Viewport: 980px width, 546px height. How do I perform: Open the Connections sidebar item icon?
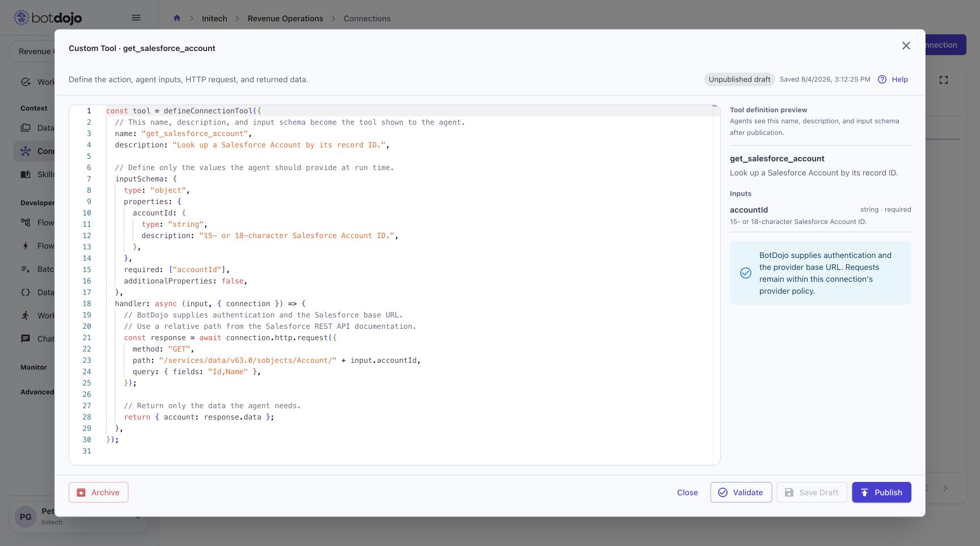click(26, 151)
